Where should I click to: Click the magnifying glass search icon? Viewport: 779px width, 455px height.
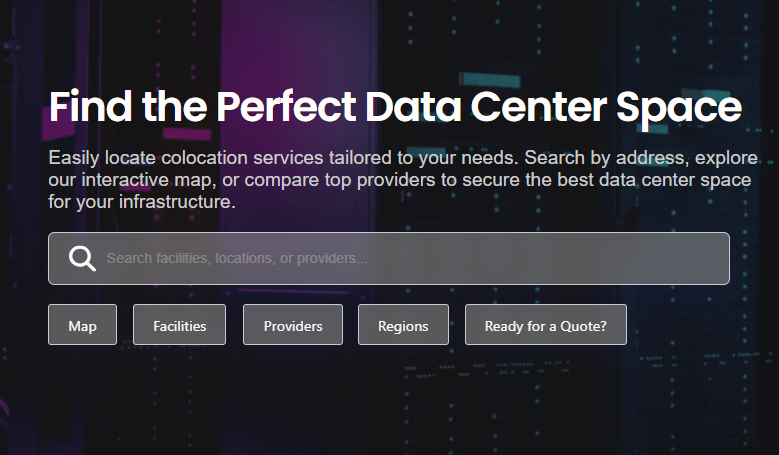tap(82, 259)
